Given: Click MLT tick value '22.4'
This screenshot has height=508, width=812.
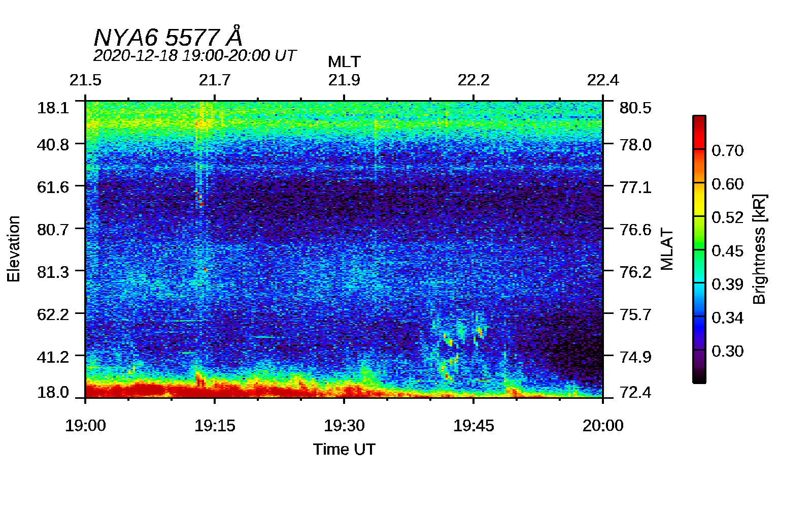Looking at the screenshot, I should (x=603, y=80).
